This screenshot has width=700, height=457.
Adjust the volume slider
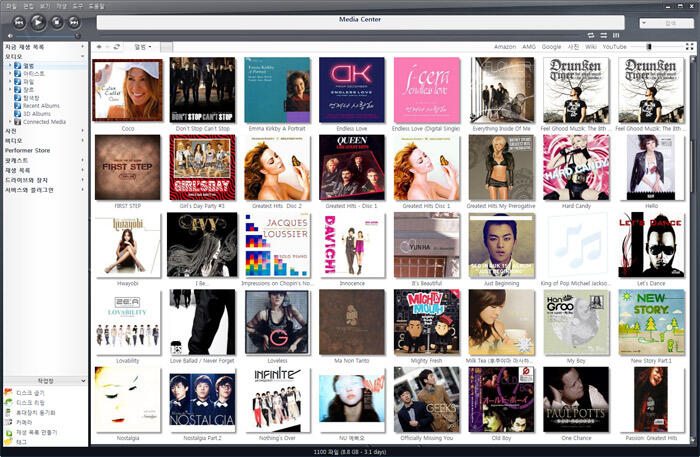(46, 36)
